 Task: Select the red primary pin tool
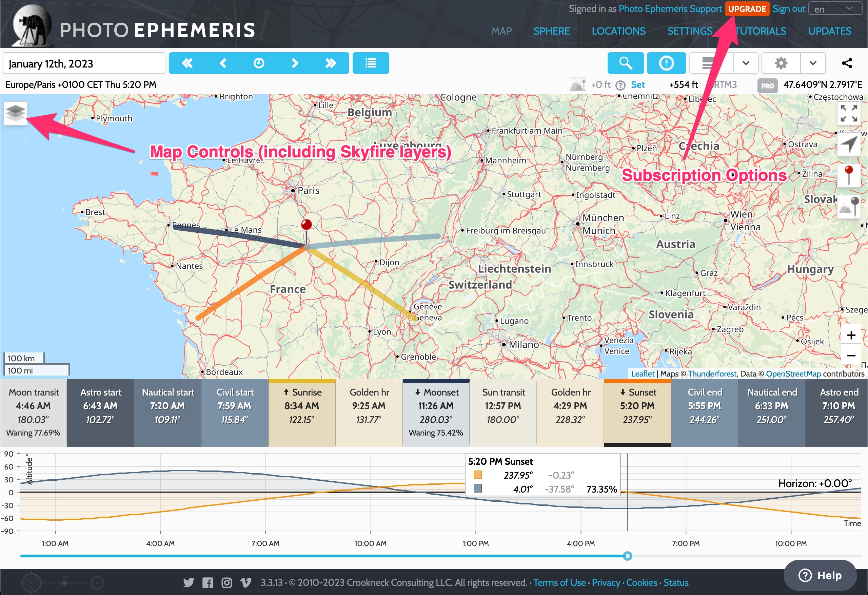[x=849, y=176]
